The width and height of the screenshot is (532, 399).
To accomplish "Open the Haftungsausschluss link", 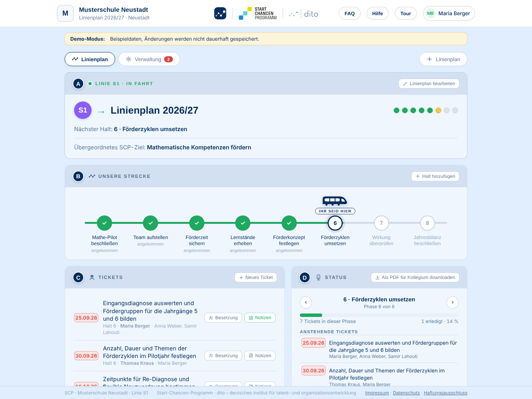I will point(446,393).
